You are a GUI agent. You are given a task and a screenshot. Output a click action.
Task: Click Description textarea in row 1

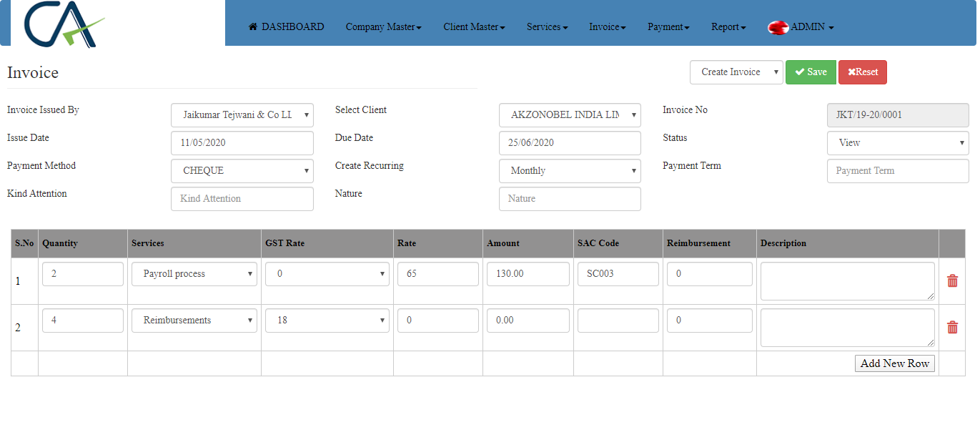[848, 281]
